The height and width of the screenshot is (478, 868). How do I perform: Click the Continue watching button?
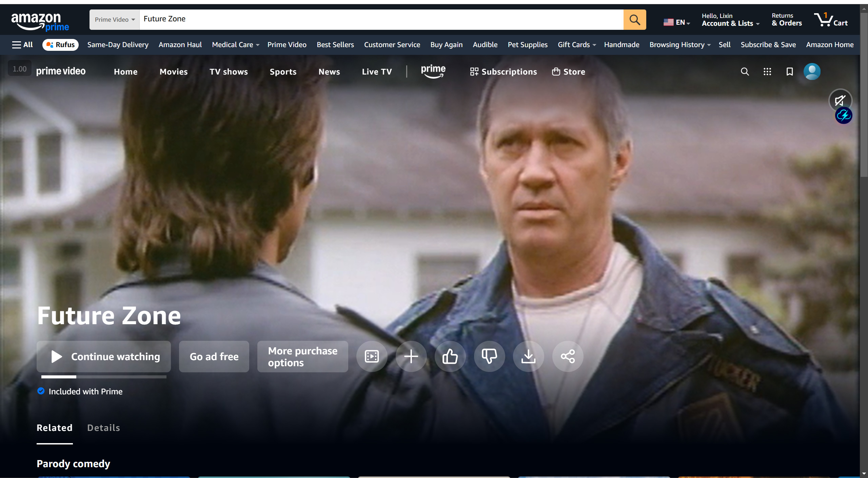(x=104, y=356)
